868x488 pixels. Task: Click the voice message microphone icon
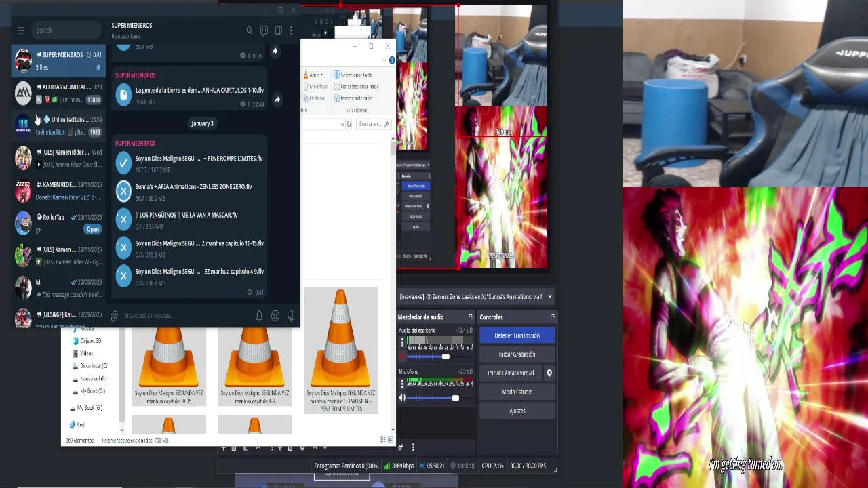coord(291,316)
